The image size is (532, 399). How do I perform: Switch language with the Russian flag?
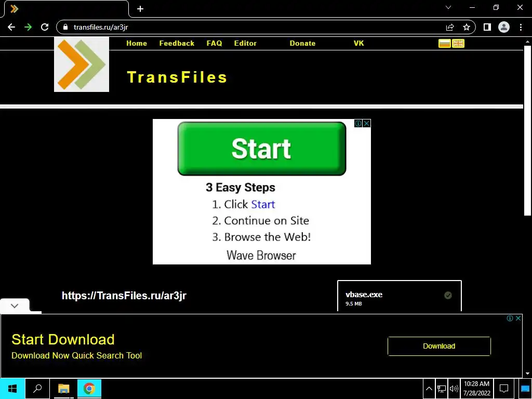click(445, 44)
